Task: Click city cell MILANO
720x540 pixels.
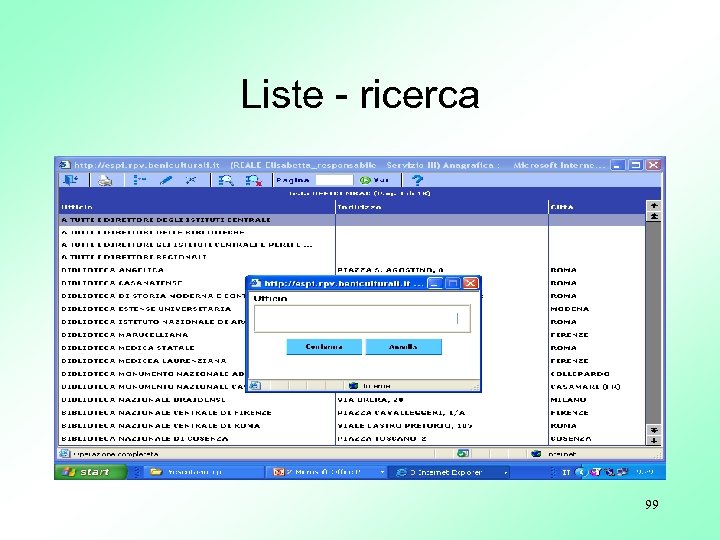Action: 568,399
